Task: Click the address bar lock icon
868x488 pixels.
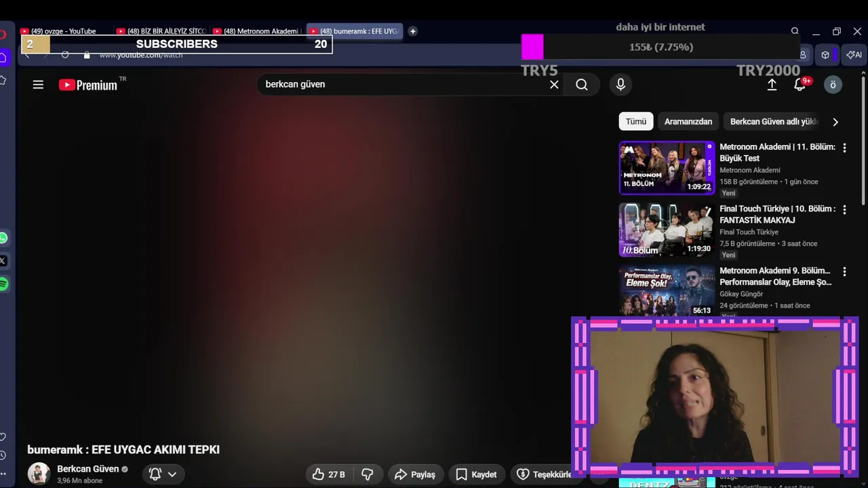Action: click(87, 55)
